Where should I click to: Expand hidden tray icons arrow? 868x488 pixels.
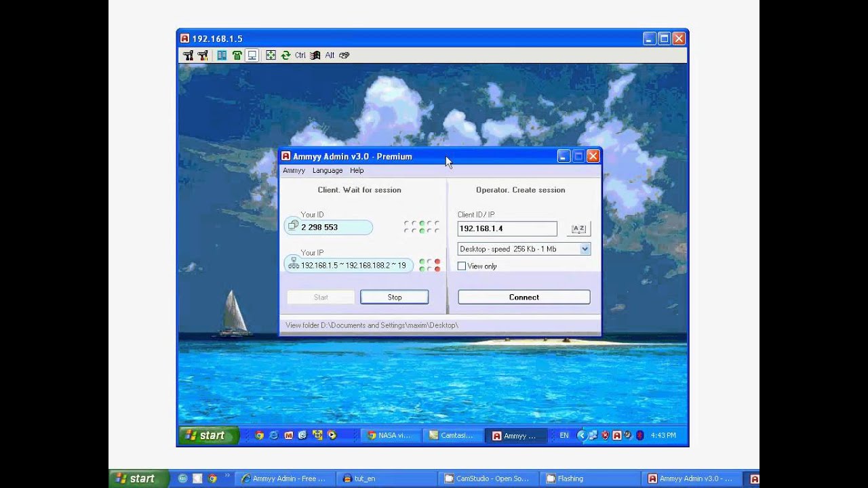(x=581, y=436)
